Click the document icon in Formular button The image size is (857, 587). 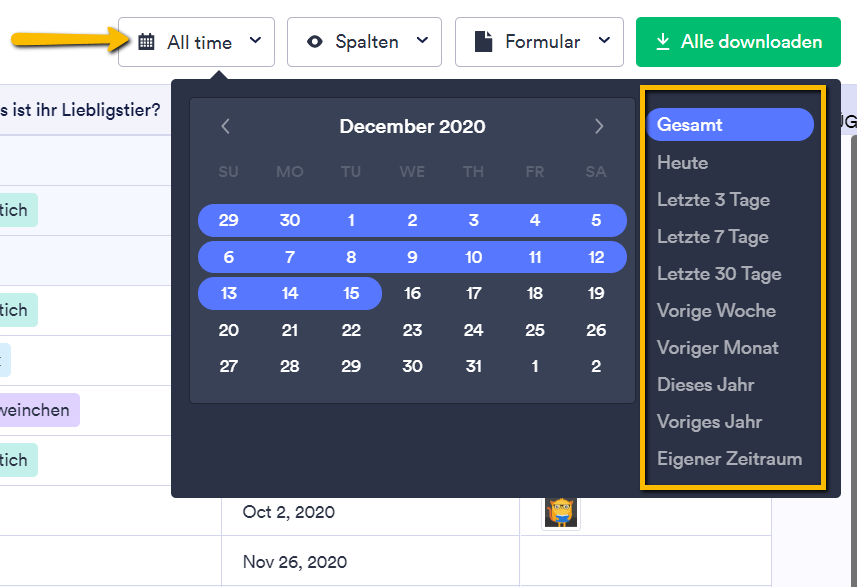tap(484, 42)
